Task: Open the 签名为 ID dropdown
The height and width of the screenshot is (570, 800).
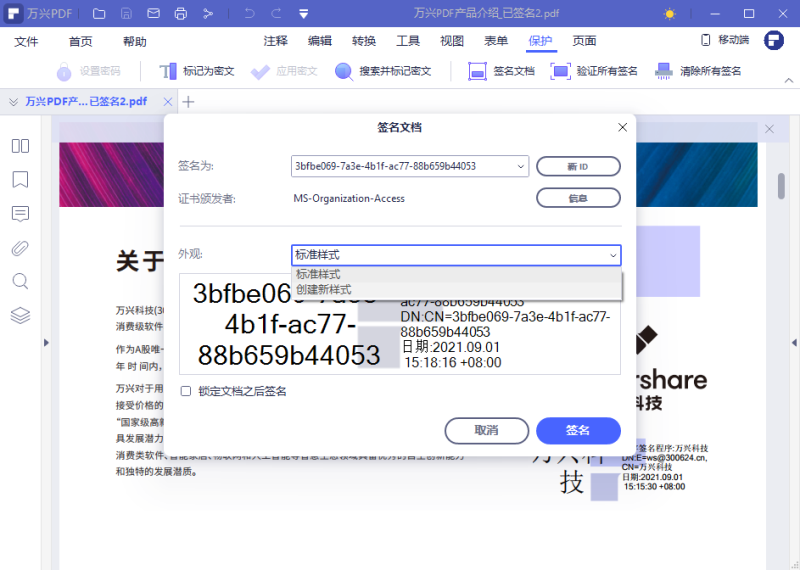Action: coord(520,166)
